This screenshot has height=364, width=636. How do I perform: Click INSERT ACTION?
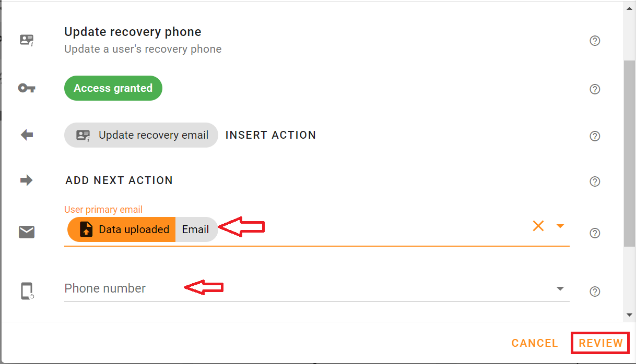(270, 135)
